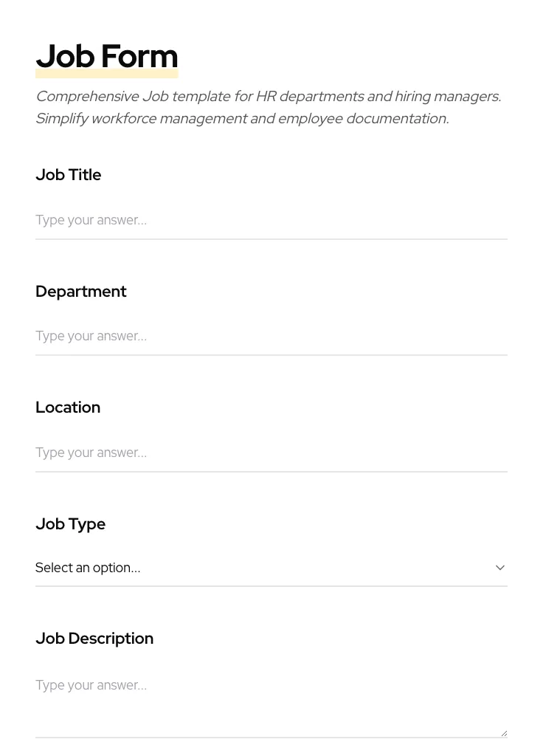Click the form description paragraph text

(x=268, y=107)
